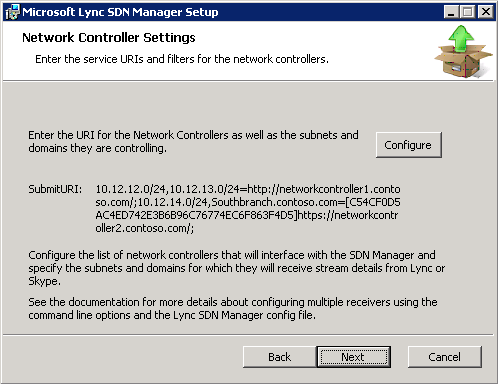Click the package box with green arrow
This screenshot has width=498, height=384.
point(463,52)
